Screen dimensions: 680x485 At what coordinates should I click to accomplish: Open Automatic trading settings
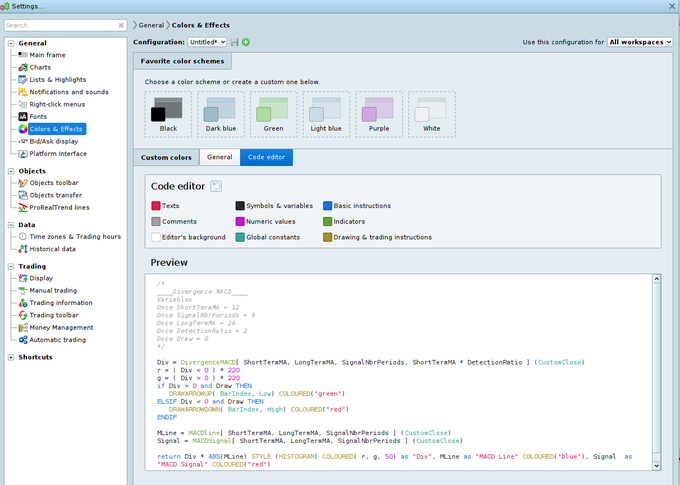pos(57,339)
